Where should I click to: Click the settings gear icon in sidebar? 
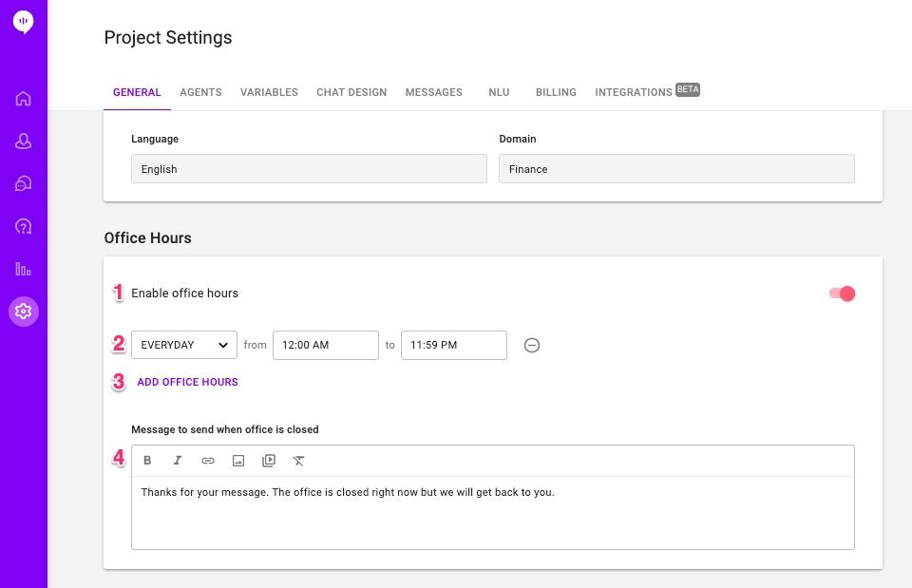point(23,312)
